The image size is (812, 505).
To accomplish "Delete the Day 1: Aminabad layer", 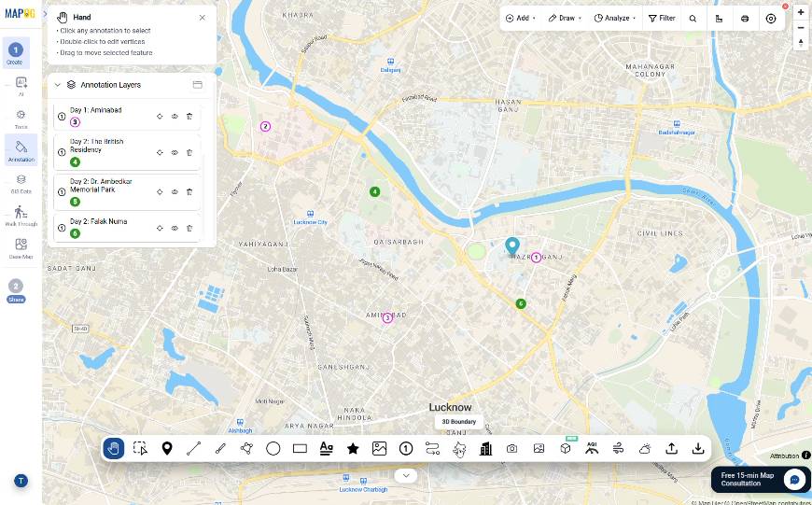I will click(x=189, y=117).
